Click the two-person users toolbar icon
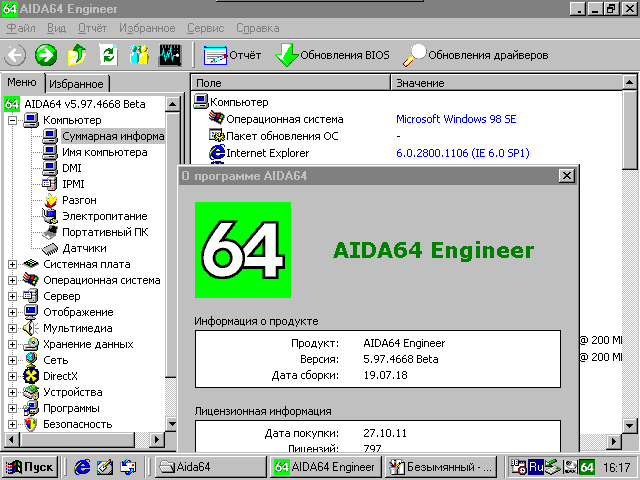Image resolution: width=640 pixels, height=480 pixels. 139,55
